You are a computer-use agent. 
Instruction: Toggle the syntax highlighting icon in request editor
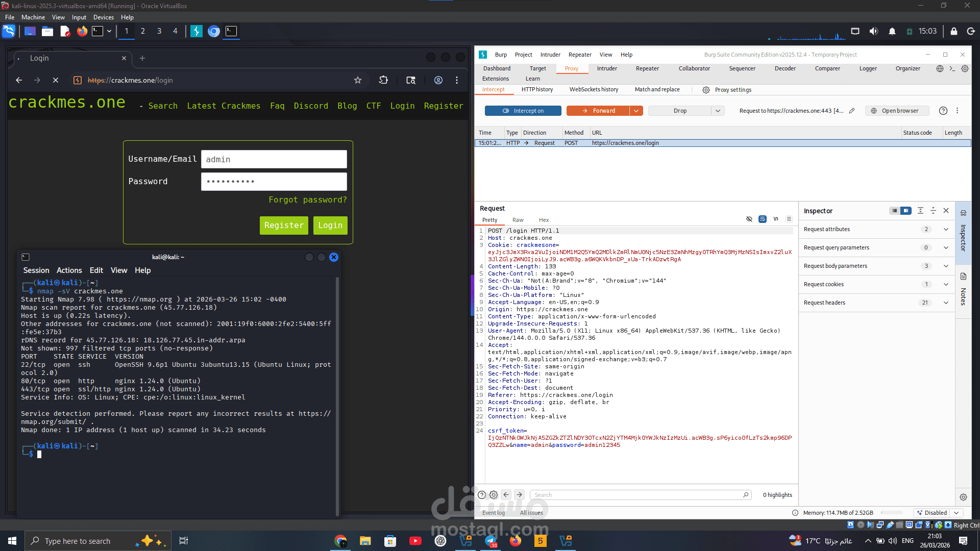coord(763,219)
